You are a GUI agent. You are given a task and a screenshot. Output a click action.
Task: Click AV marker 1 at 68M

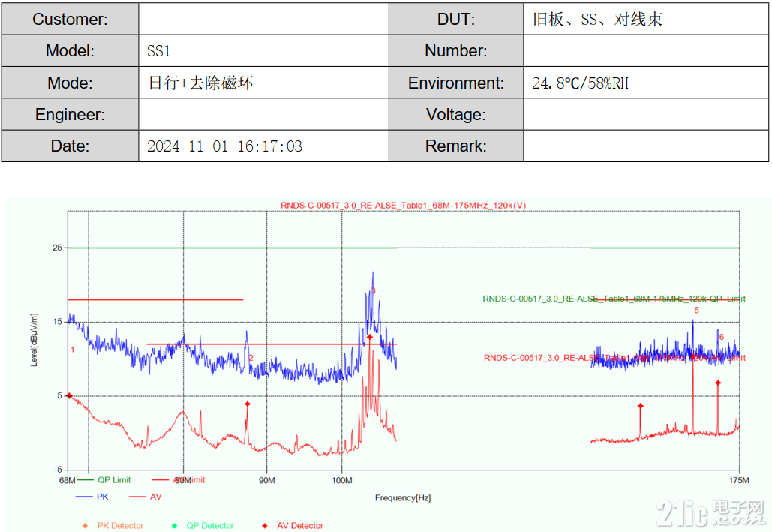pos(69,395)
